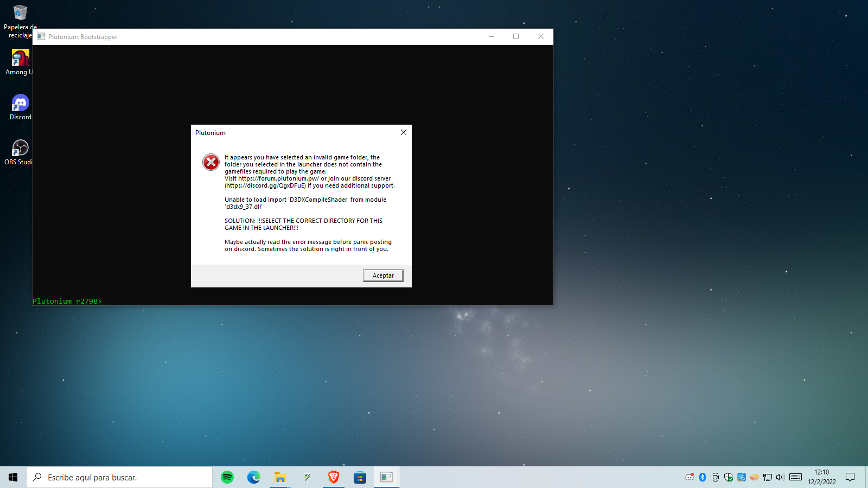
Task: Click the discord.gg/QgxDFuE invite text
Action: pos(265,185)
